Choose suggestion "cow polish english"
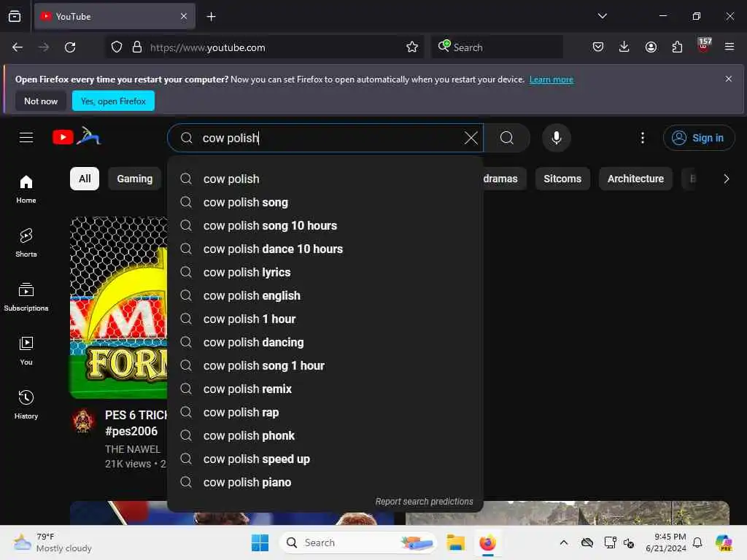 325,296
